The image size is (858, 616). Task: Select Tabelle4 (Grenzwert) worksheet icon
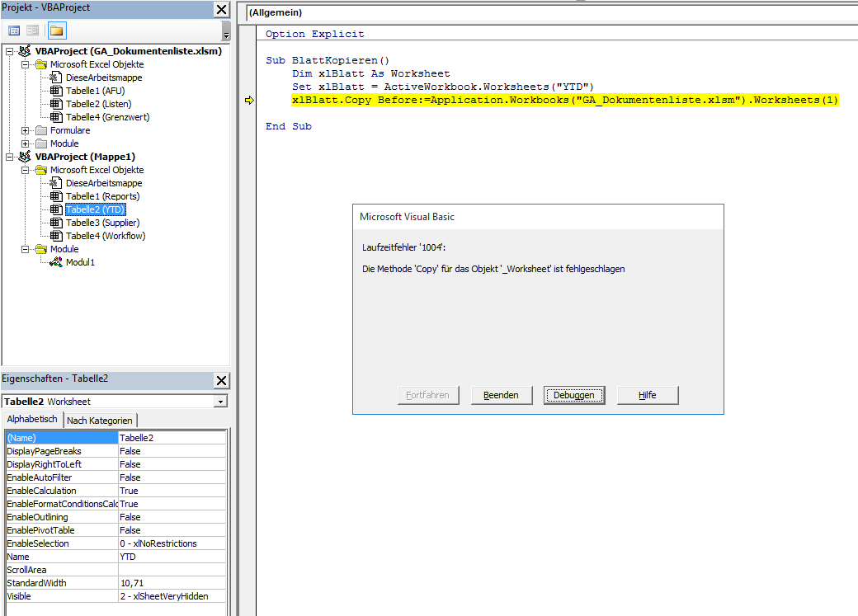click(55, 117)
